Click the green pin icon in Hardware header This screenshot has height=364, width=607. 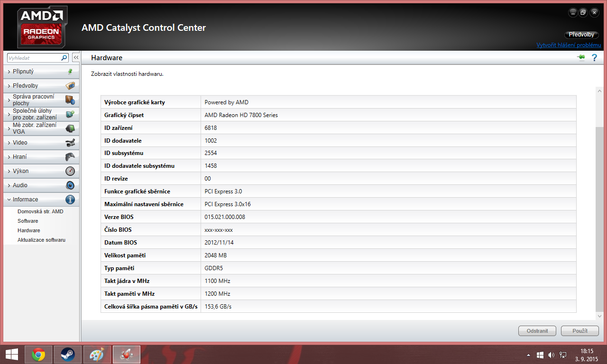[x=581, y=57]
